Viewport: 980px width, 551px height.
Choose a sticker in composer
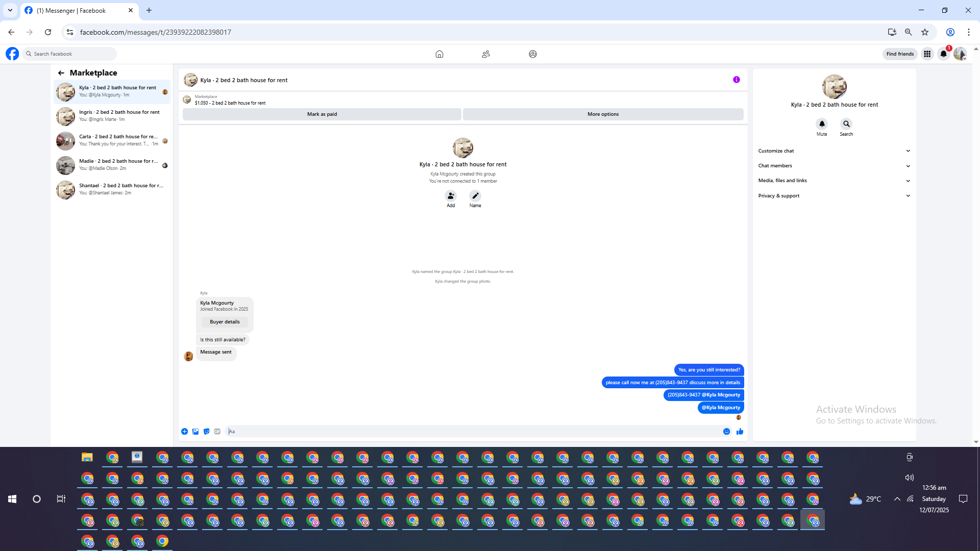coord(206,432)
